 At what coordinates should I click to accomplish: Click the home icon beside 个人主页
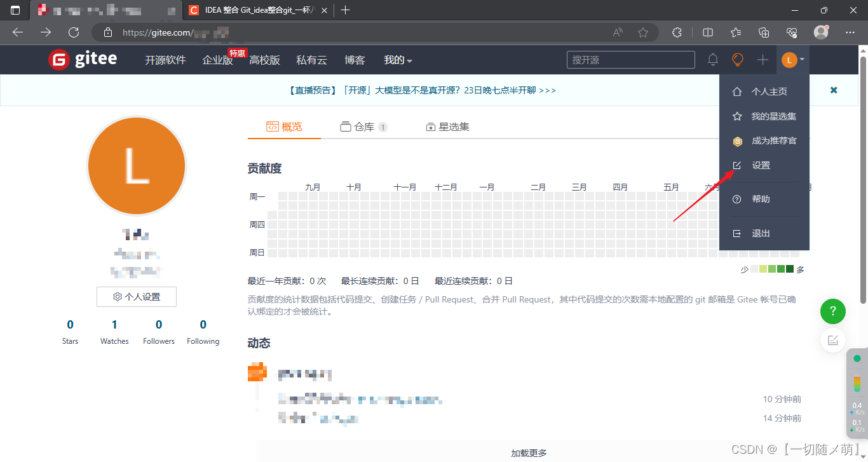point(737,92)
